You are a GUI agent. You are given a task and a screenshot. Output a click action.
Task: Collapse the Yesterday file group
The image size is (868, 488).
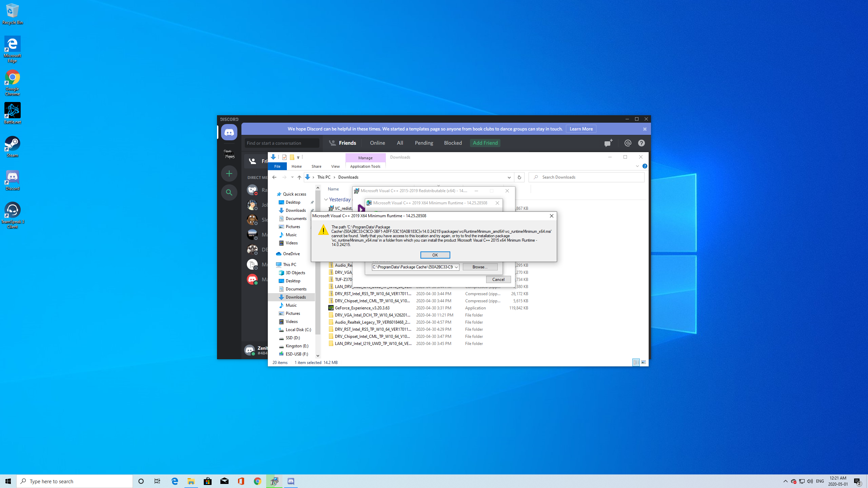click(x=326, y=200)
